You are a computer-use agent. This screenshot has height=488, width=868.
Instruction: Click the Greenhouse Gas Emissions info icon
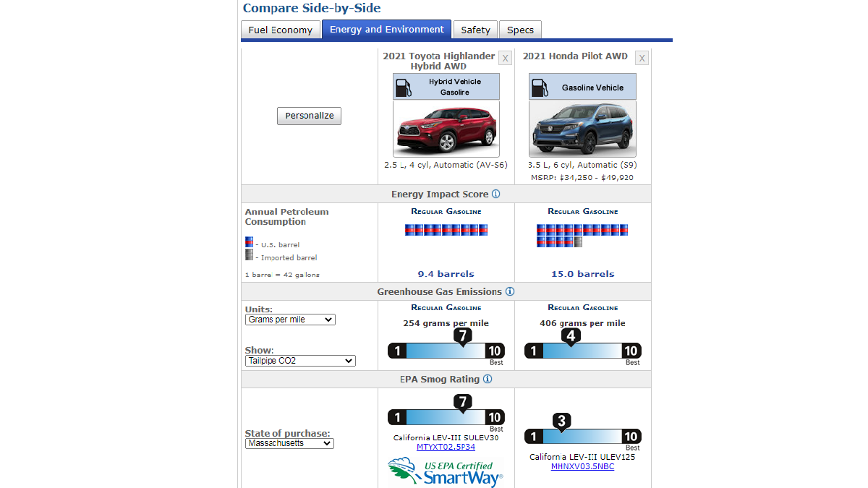pyautogui.click(x=510, y=291)
